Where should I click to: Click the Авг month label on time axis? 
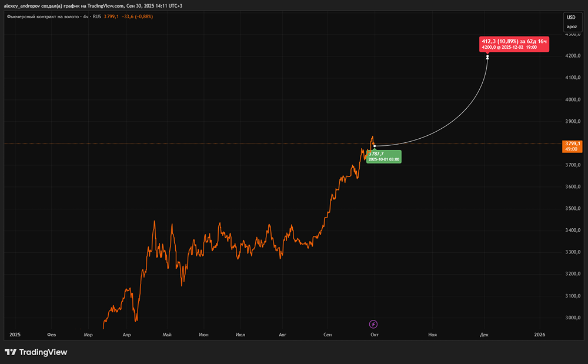point(282,335)
